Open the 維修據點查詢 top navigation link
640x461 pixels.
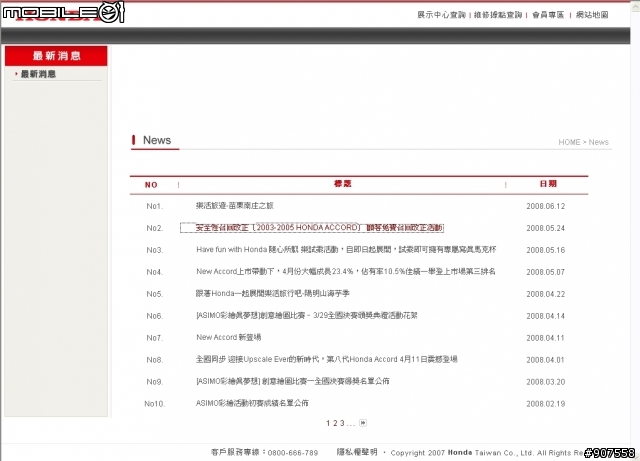[498, 15]
